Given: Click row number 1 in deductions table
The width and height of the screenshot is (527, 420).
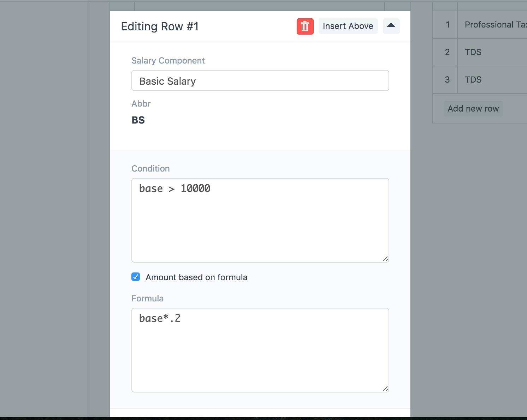Looking at the screenshot, I should [x=448, y=25].
